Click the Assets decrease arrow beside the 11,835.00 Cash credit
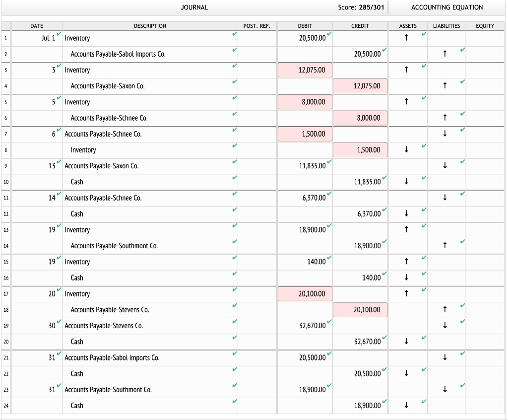The height and width of the screenshot is (420, 508). tap(407, 182)
